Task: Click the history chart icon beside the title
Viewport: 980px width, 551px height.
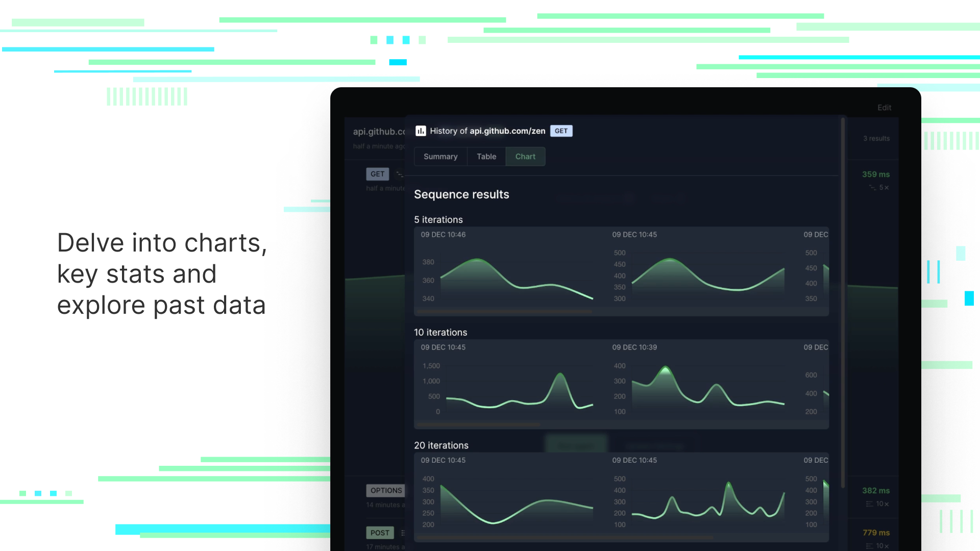Action: pyautogui.click(x=421, y=131)
